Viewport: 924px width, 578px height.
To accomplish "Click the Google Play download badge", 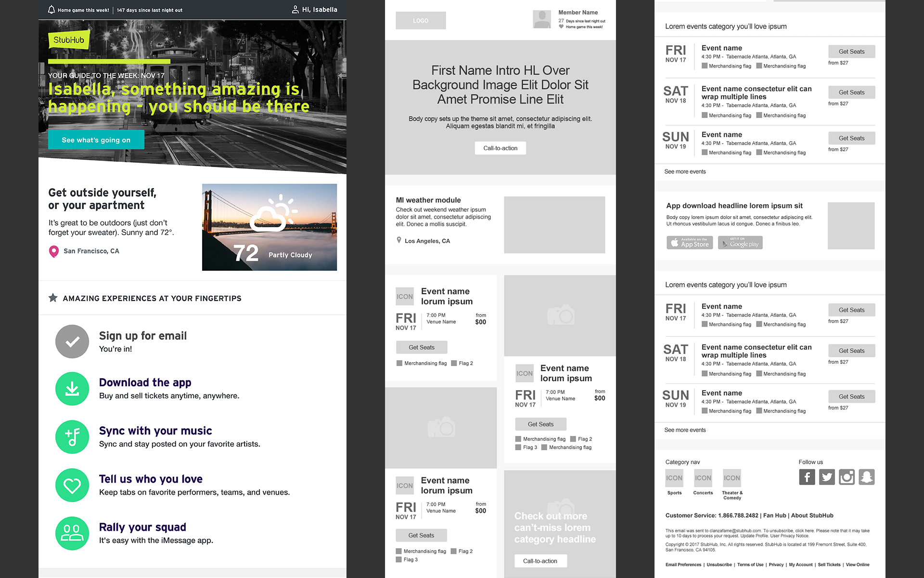I will click(740, 242).
